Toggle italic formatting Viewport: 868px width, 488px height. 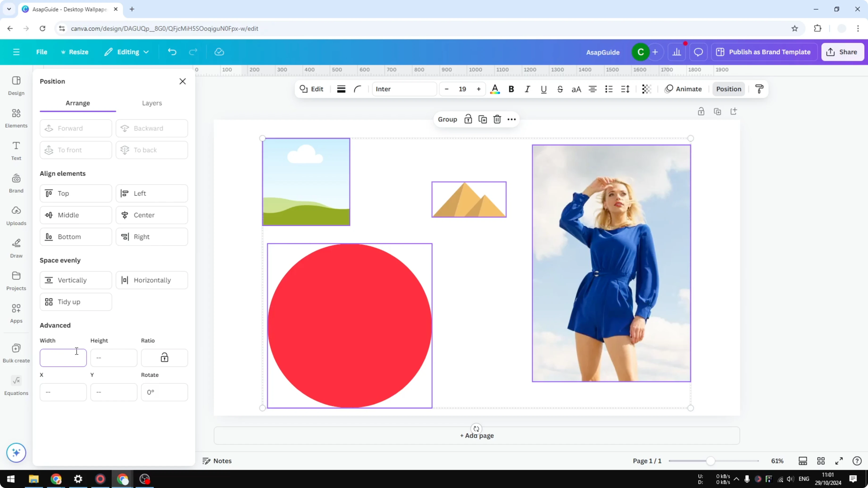click(x=527, y=89)
